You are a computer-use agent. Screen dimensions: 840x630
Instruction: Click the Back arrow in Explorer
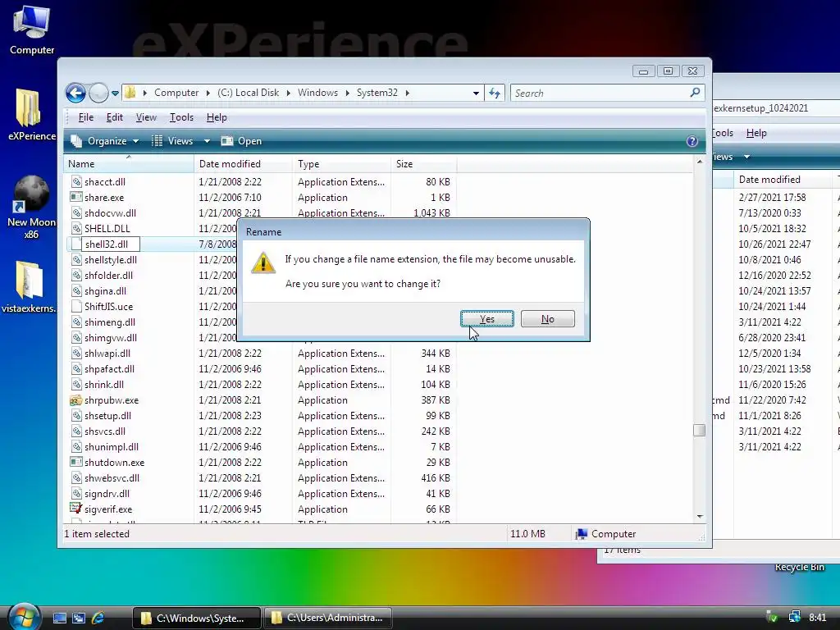point(75,94)
